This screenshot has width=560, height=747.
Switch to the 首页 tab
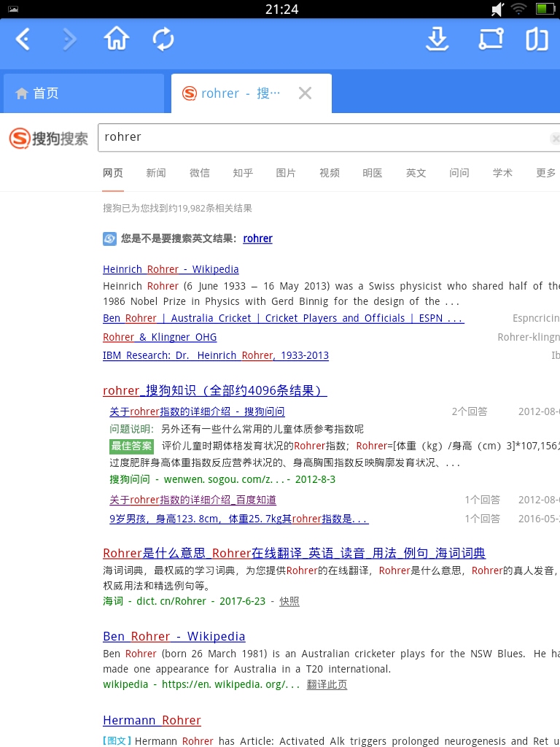83,93
